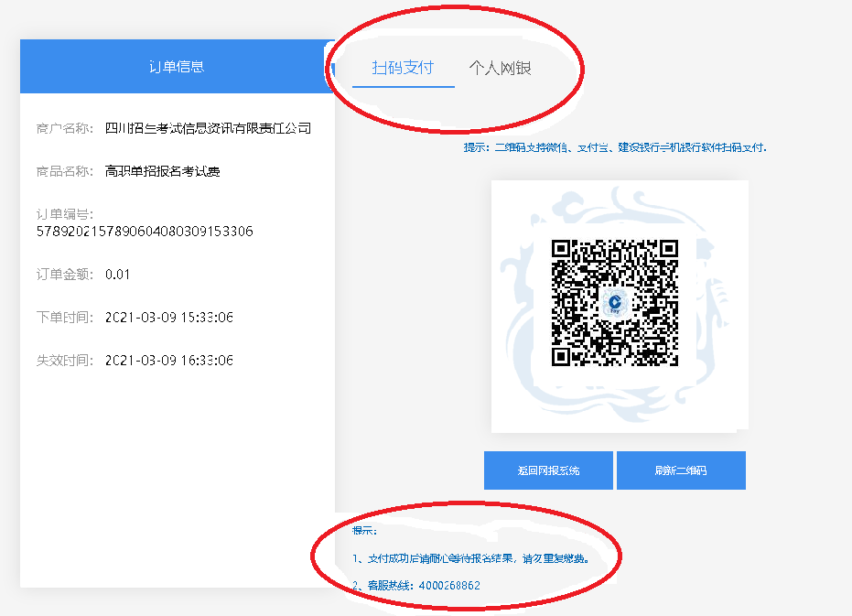Click the 支付成功后请耐心等待 notice line
The image size is (852, 616).
click(x=469, y=557)
